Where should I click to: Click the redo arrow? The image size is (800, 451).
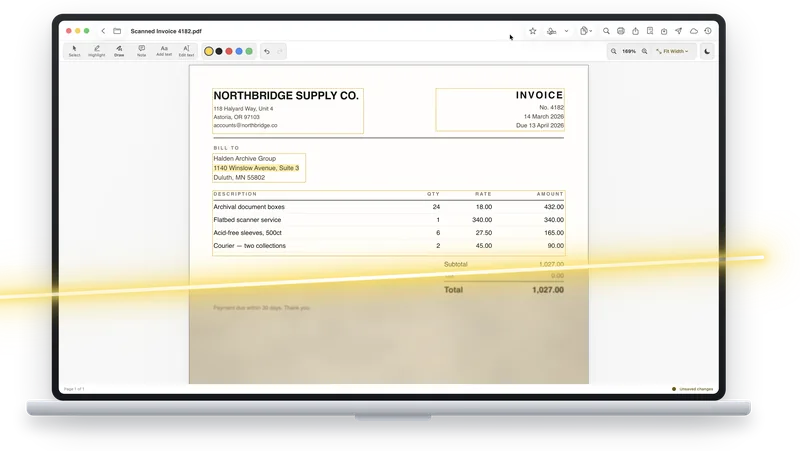(x=280, y=52)
